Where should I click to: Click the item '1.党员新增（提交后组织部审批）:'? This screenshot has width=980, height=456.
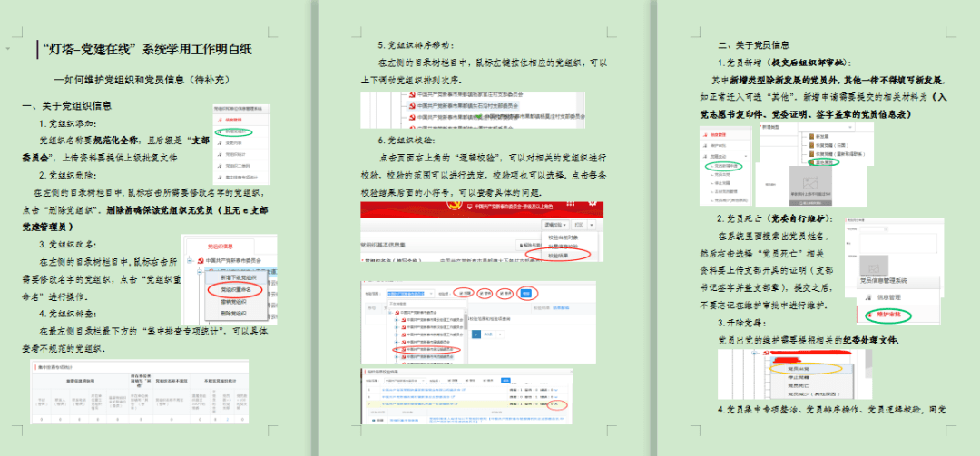point(784,63)
